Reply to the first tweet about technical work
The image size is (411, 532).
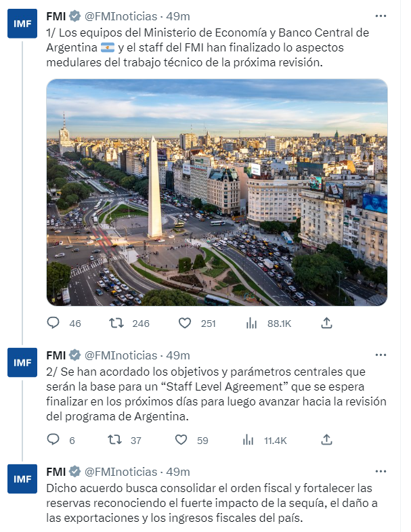[x=53, y=323]
